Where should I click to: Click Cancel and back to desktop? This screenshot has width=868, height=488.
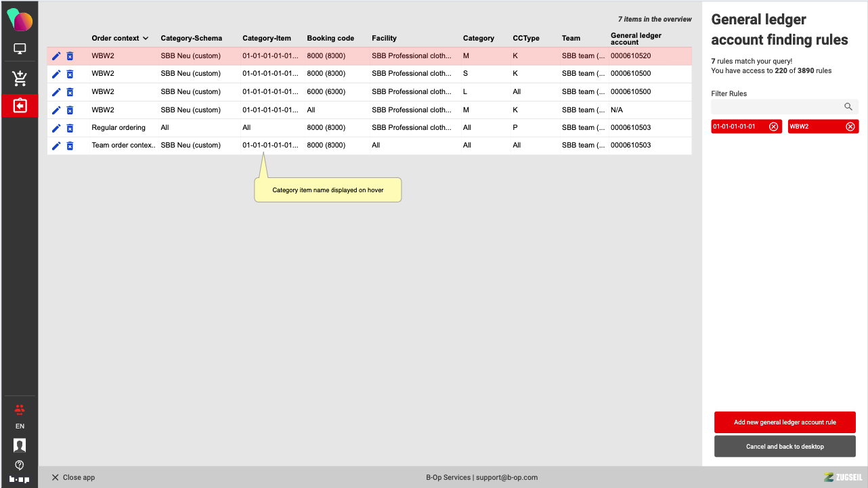785,447
